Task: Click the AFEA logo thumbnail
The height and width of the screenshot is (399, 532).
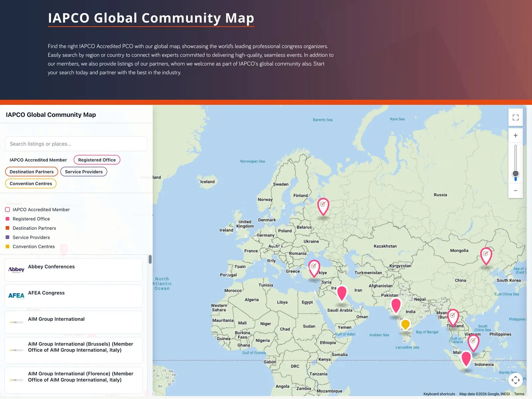Action: tap(16, 296)
